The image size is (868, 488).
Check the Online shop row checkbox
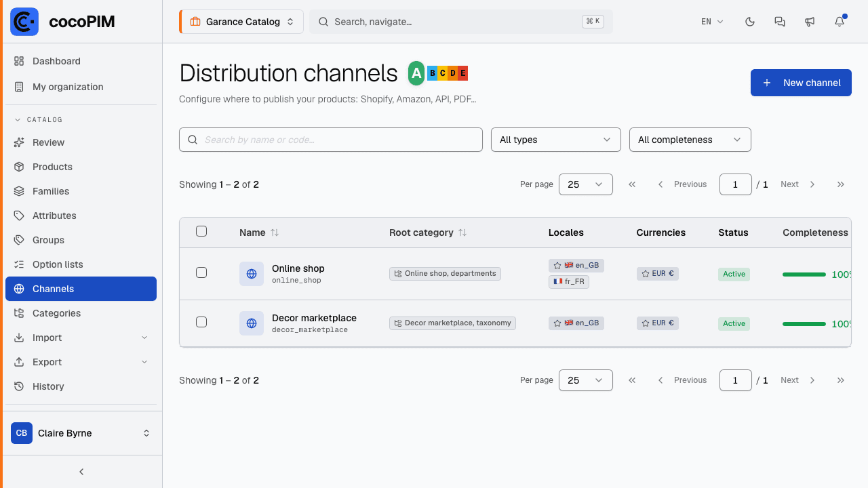(201, 272)
